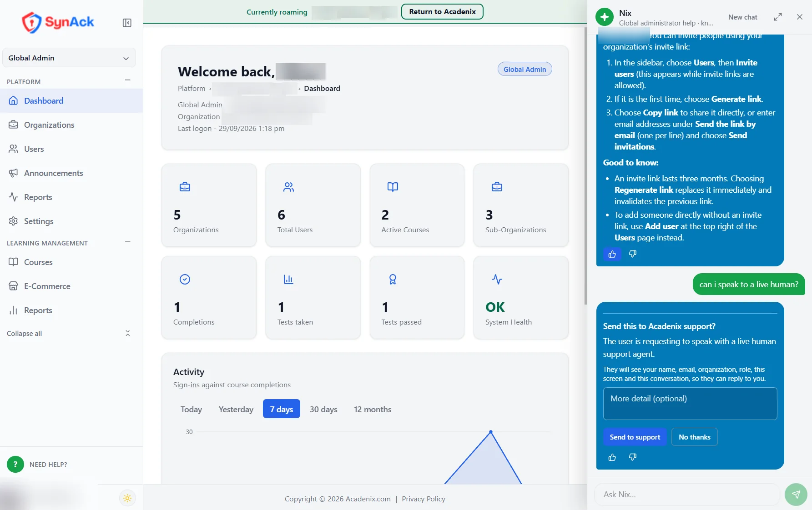Viewport: 812px width, 510px height.
Task: Click the System Health pulse icon
Action: click(497, 279)
